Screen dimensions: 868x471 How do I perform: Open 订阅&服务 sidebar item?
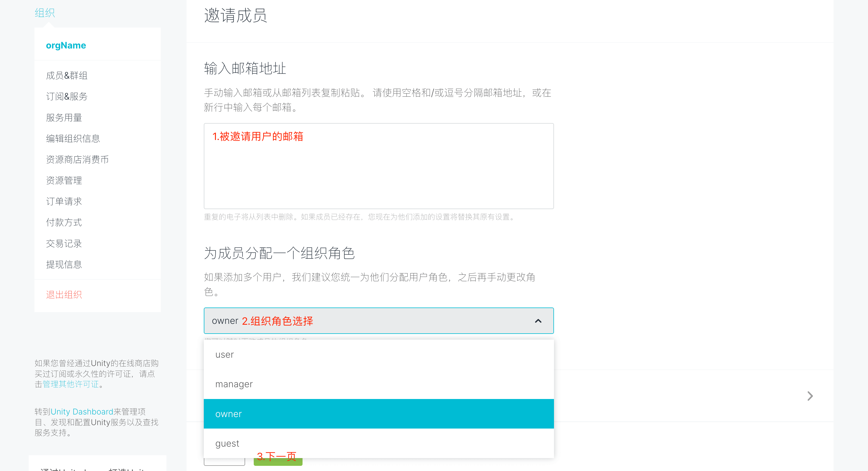tap(67, 97)
